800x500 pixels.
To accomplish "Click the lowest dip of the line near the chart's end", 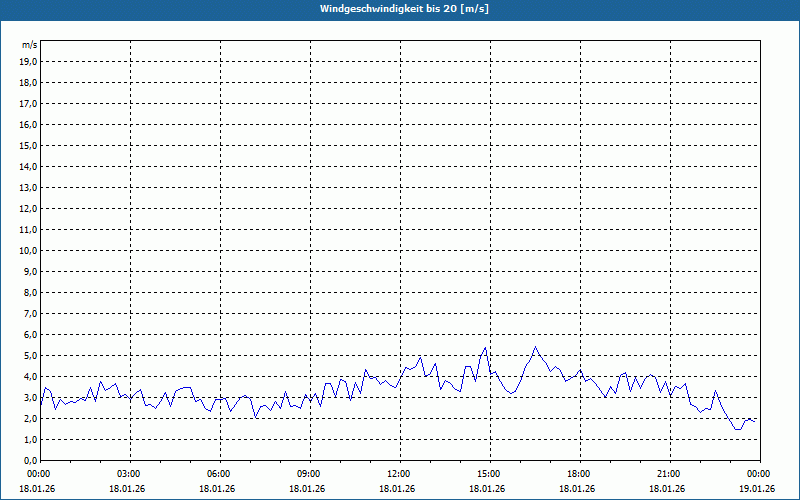I will (x=738, y=429).
